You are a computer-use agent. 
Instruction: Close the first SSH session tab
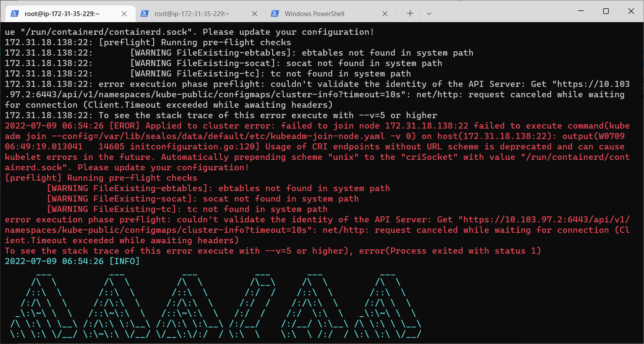point(124,13)
